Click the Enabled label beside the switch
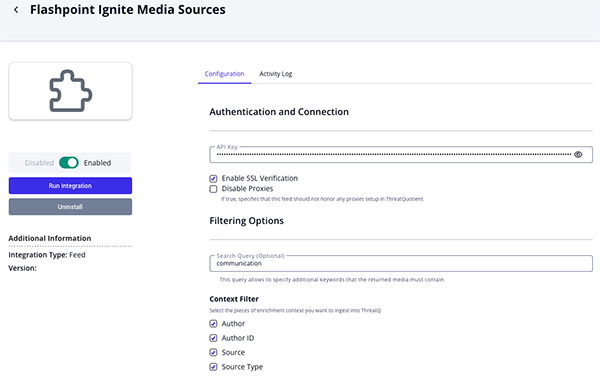The image size is (600, 376). point(97,163)
